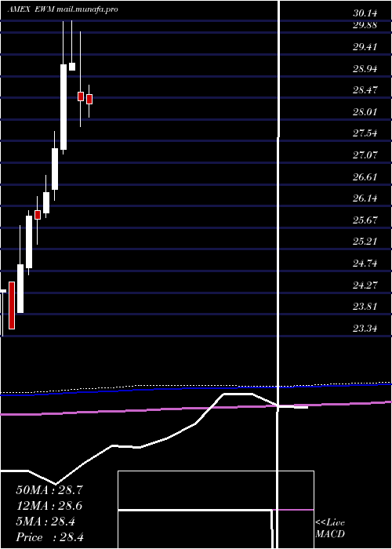Click the 23.34 price axis label
392x549 pixels.
365,329
